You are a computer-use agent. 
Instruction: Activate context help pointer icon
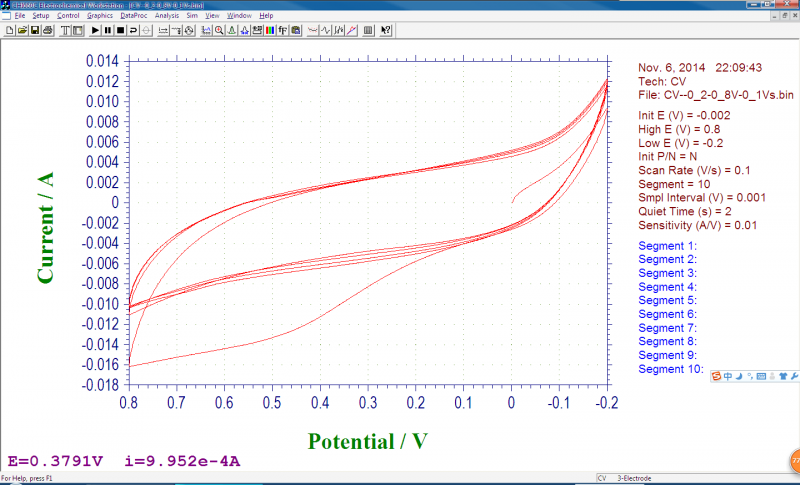click(x=386, y=31)
